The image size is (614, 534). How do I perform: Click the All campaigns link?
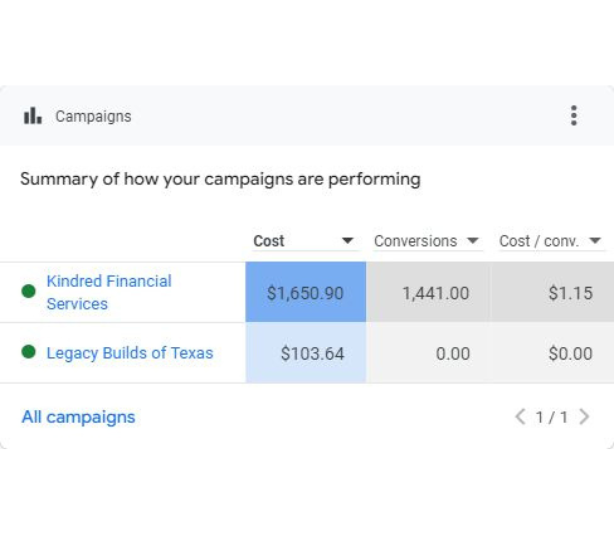point(78,417)
